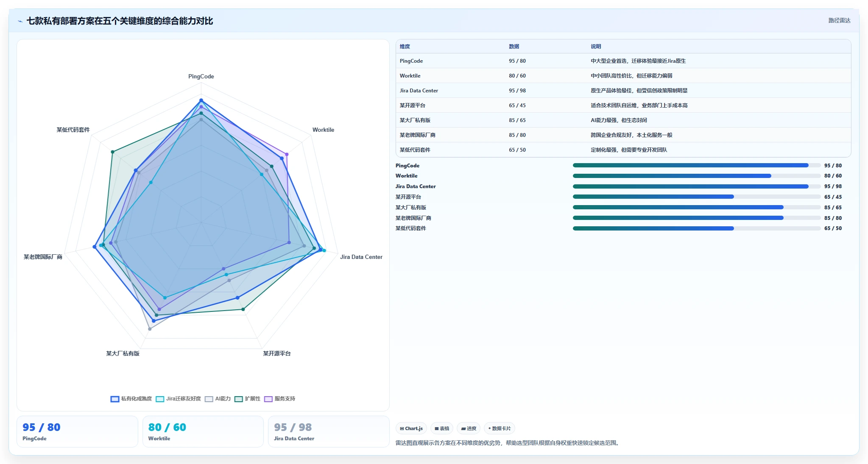Click the Worktile label in the progress list
868x464 pixels.
point(406,176)
